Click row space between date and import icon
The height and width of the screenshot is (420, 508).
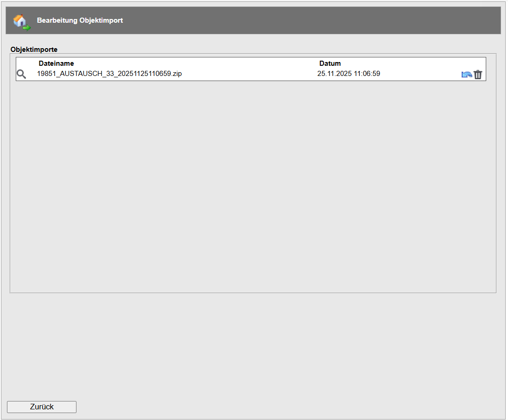click(x=419, y=74)
